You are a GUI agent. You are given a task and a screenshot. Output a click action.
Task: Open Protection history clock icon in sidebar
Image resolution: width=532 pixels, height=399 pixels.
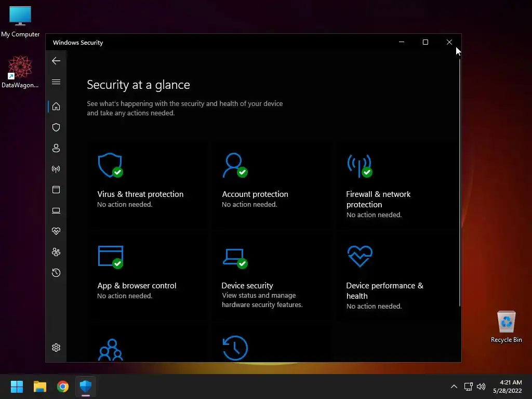point(56,273)
